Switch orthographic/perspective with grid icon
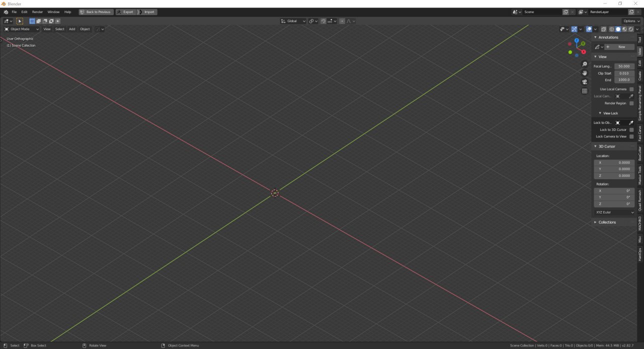Image resolution: width=644 pixels, height=349 pixels. tap(585, 91)
